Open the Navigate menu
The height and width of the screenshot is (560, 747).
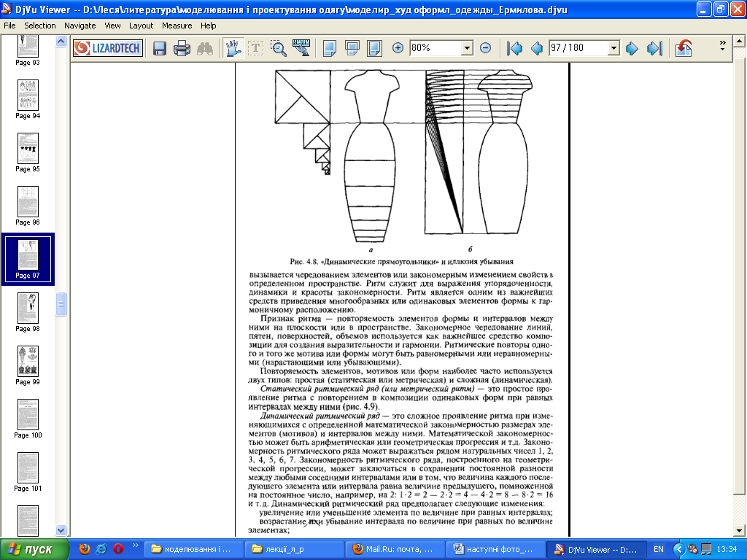[80, 26]
